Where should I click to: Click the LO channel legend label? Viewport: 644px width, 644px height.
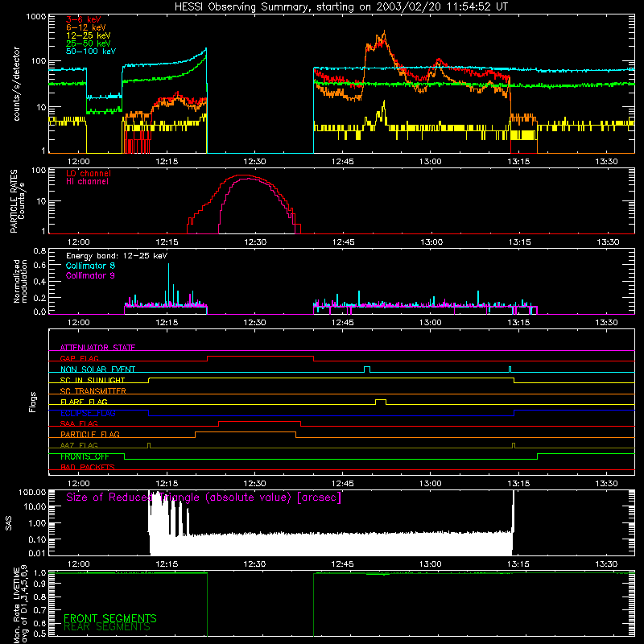coord(89,173)
